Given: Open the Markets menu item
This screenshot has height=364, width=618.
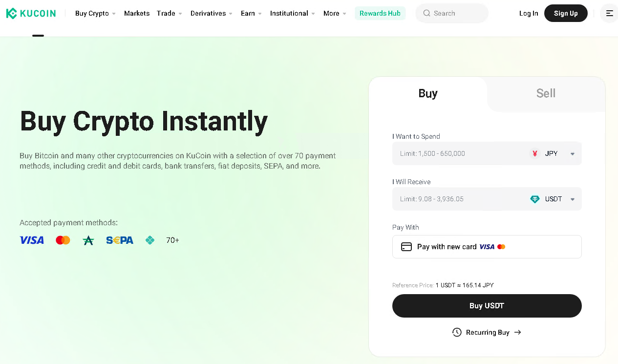Looking at the screenshot, I should click(137, 13).
